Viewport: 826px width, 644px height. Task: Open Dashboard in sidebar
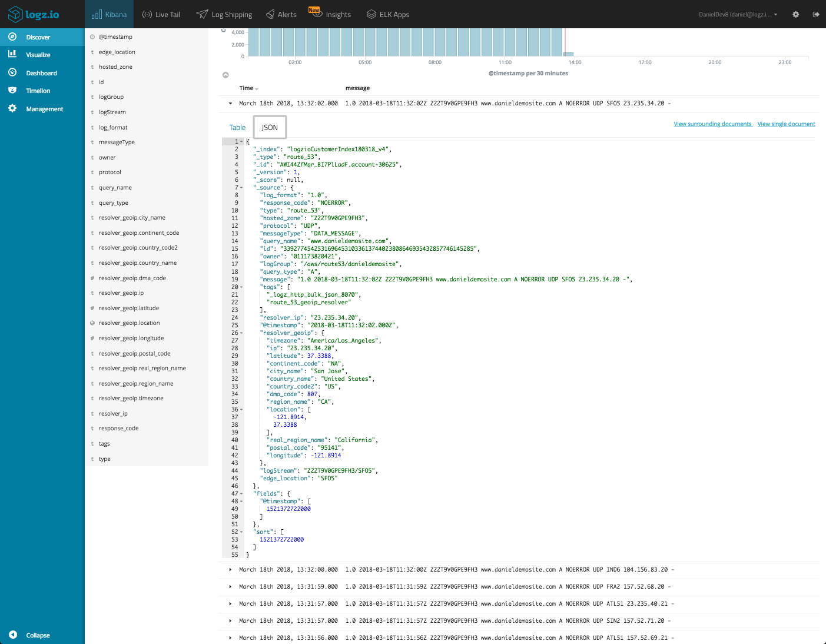[42, 73]
